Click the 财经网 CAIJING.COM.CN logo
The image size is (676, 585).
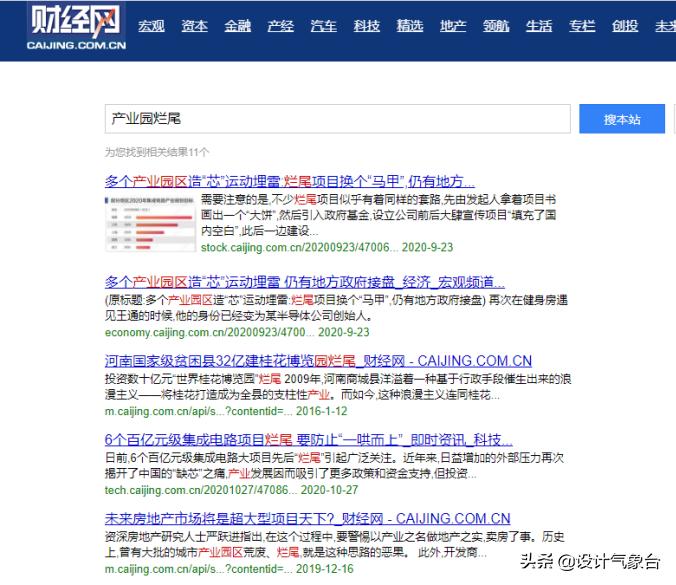(76, 27)
